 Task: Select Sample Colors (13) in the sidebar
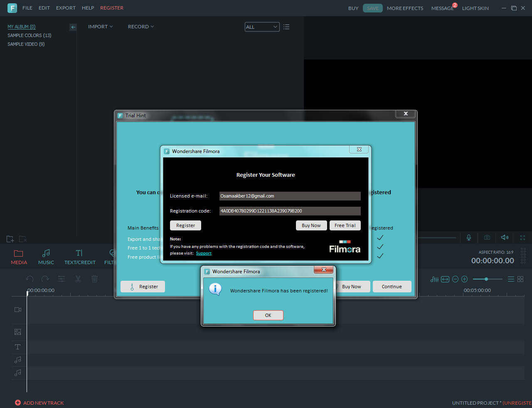tap(30, 35)
